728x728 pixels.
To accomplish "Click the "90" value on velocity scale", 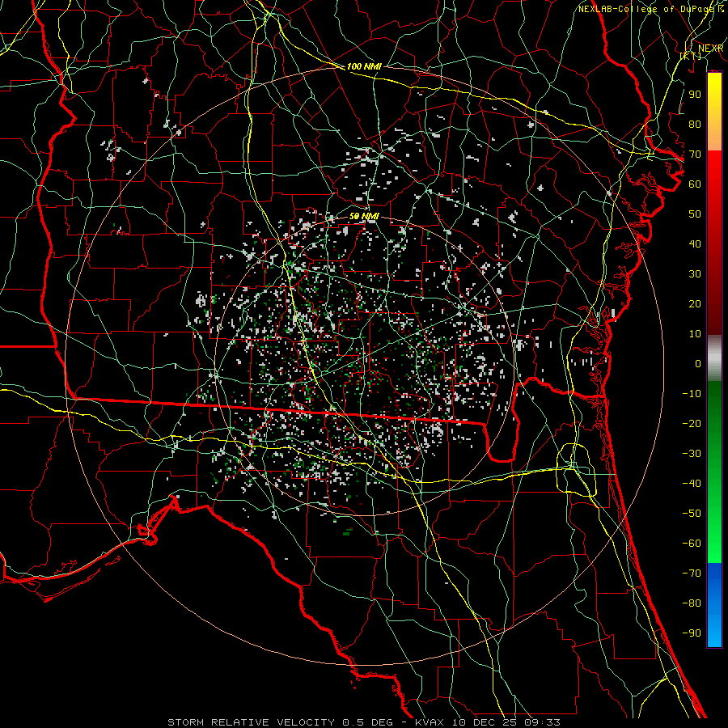I will (x=695, y=95).
